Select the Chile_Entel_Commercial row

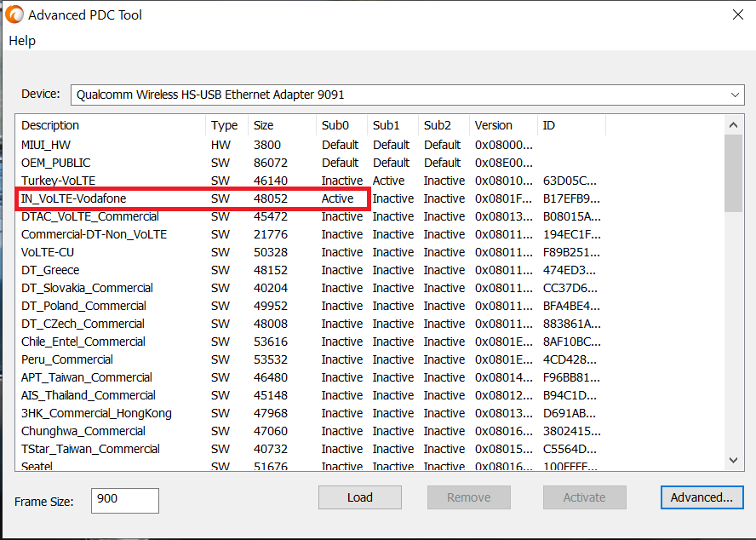click(311, 342)
